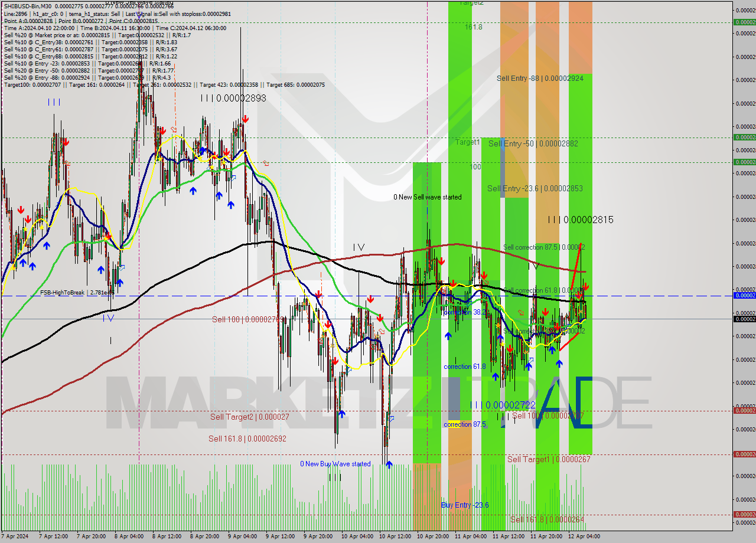Viewport: 756px width, 543px height.
Task: Click the 'Sell correction 87.5' label
Action: coord(544,247)
